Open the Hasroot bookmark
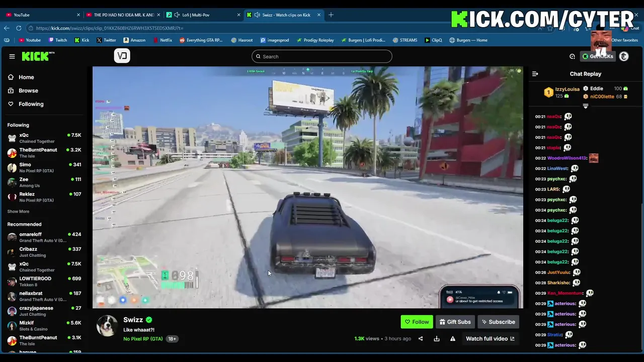This screenshot has width=644, height=362. (x=242, y=40)
